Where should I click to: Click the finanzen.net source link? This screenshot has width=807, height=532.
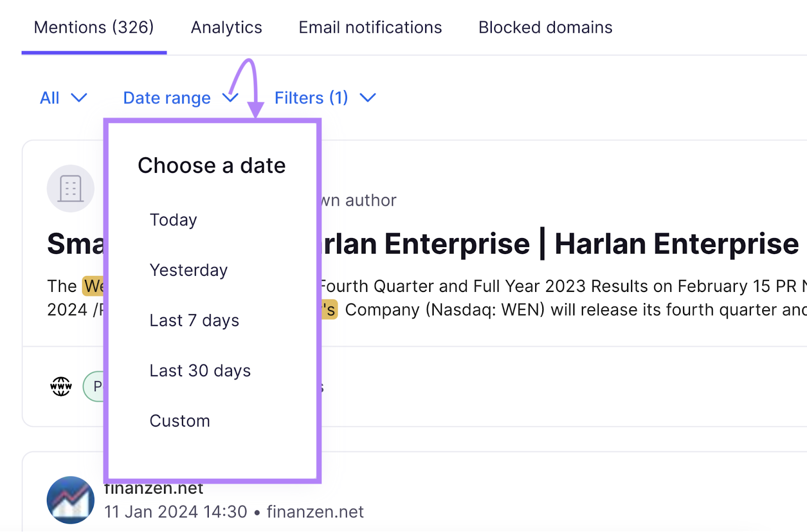point(315,511)
